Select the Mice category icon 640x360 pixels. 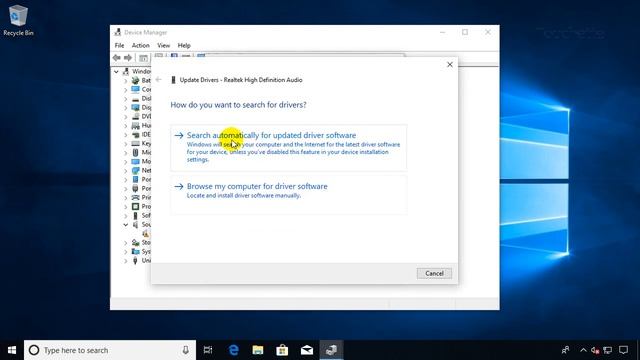(x=135, y=152)
